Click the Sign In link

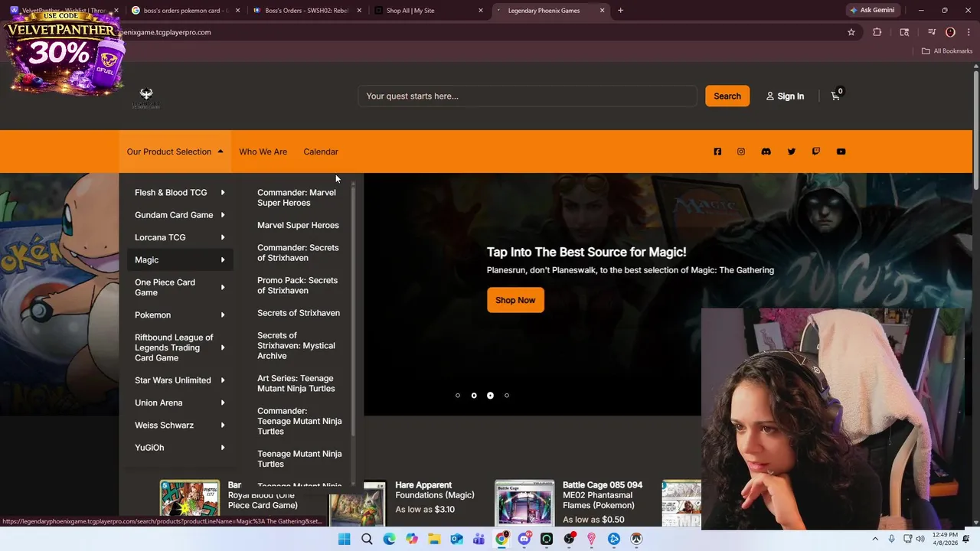tap(785, 96)
